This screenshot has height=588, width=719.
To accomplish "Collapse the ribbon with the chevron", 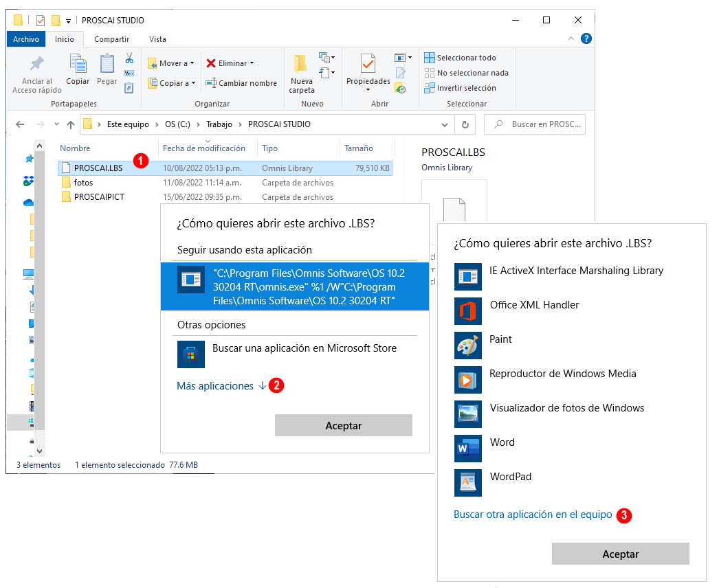I will 571,38.
